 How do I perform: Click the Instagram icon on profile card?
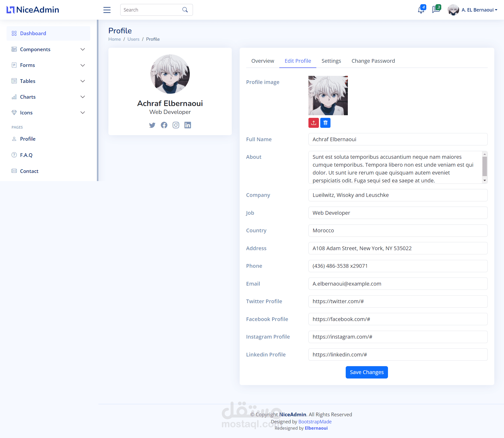pyautogui.click(x=176, y=125)
